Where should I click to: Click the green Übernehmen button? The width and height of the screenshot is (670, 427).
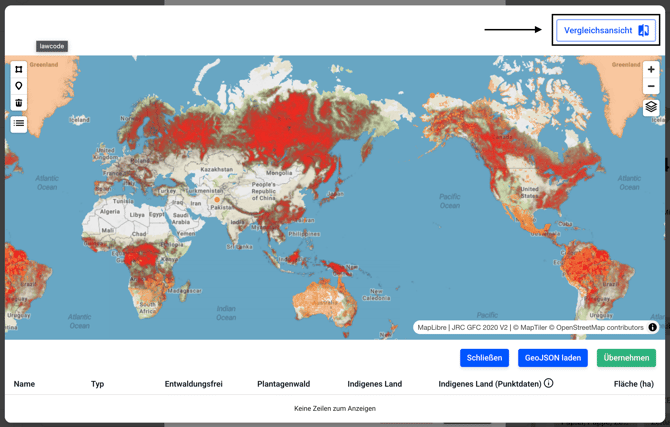point(626,358)
